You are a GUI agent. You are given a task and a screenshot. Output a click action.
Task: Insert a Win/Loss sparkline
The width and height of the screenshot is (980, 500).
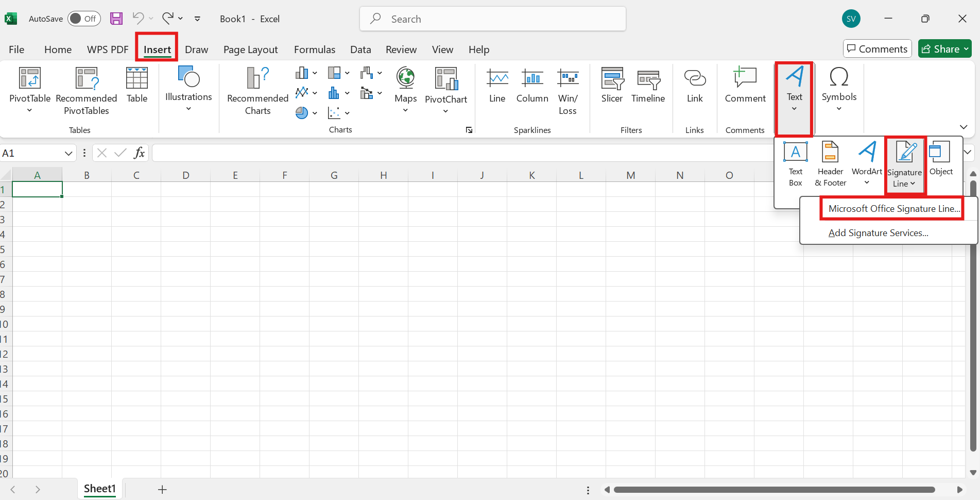(x=568, y=92)
